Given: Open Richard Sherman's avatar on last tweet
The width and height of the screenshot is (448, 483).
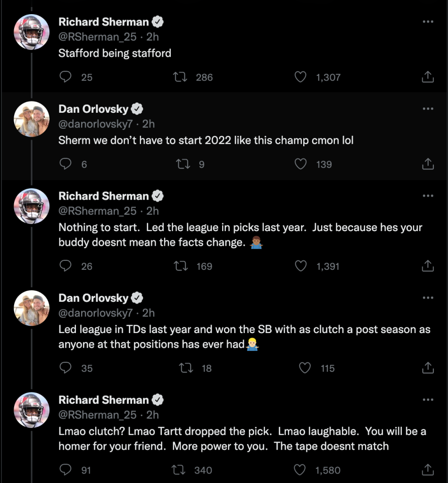Looking at the screenshot, I should [32, 410].
